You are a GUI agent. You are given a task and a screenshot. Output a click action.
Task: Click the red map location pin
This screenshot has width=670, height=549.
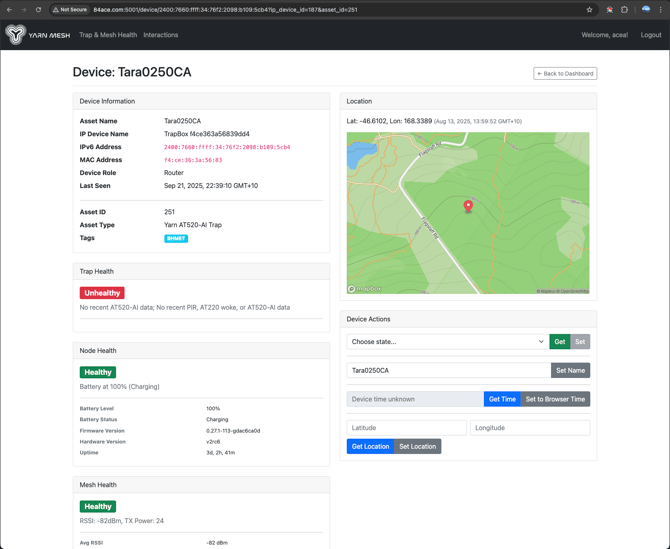468,205
